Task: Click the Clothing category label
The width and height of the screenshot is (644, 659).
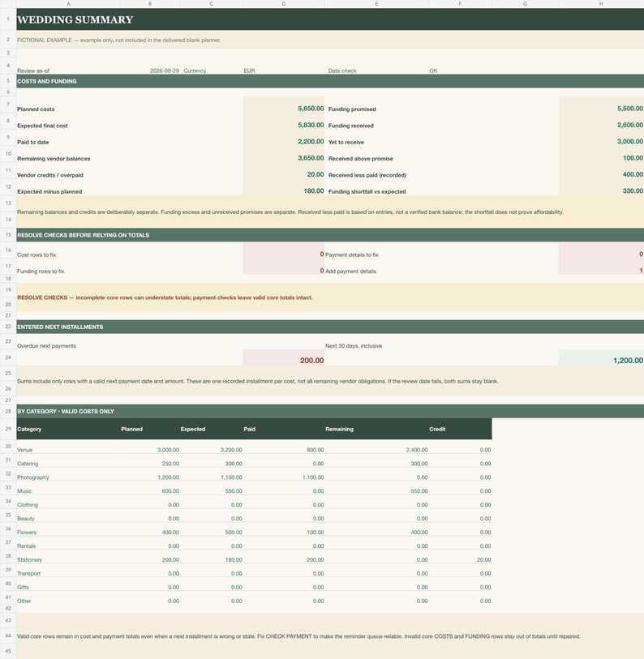Action: pos(28,505)
